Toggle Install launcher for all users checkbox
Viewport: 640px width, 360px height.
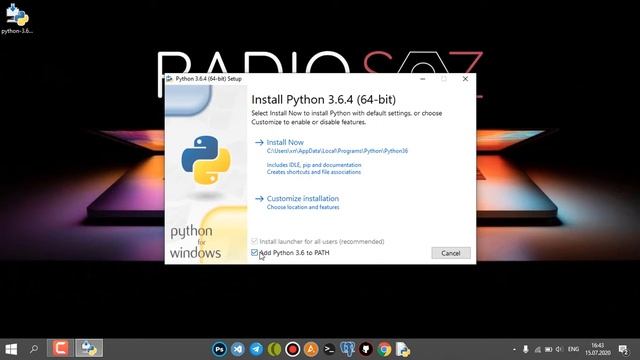point(254,241)
